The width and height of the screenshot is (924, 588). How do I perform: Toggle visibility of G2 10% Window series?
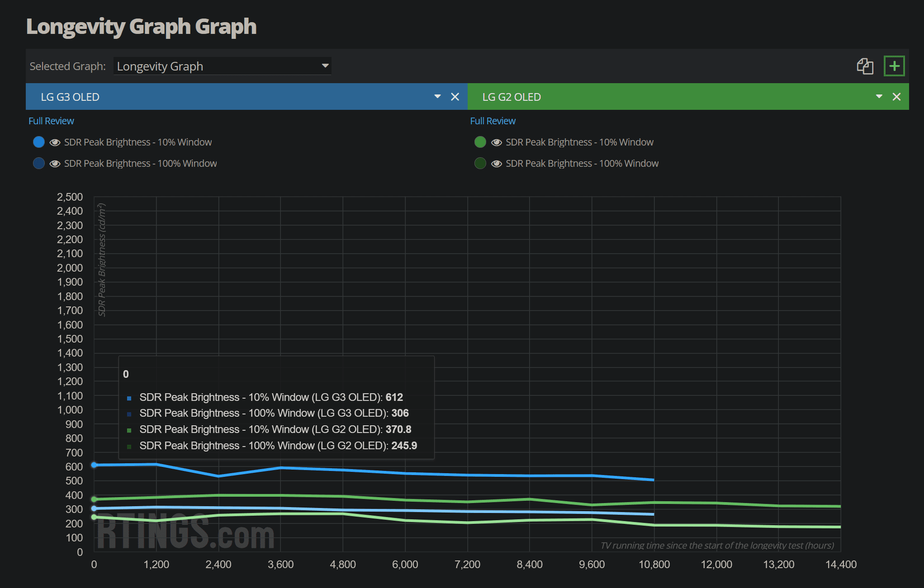497,142
